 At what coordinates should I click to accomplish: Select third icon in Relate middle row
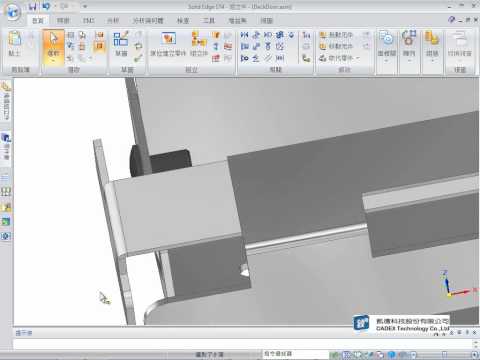(268, 46)
